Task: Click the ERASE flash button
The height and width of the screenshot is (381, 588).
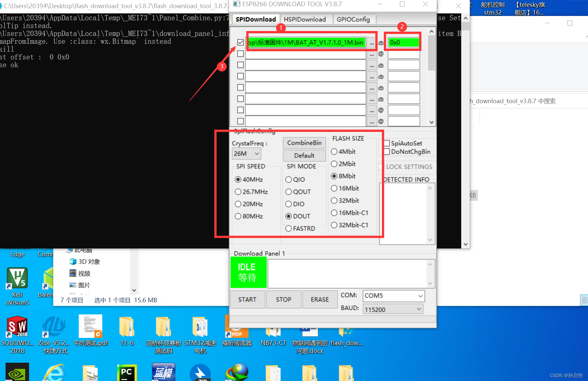Action: (320, 299)
